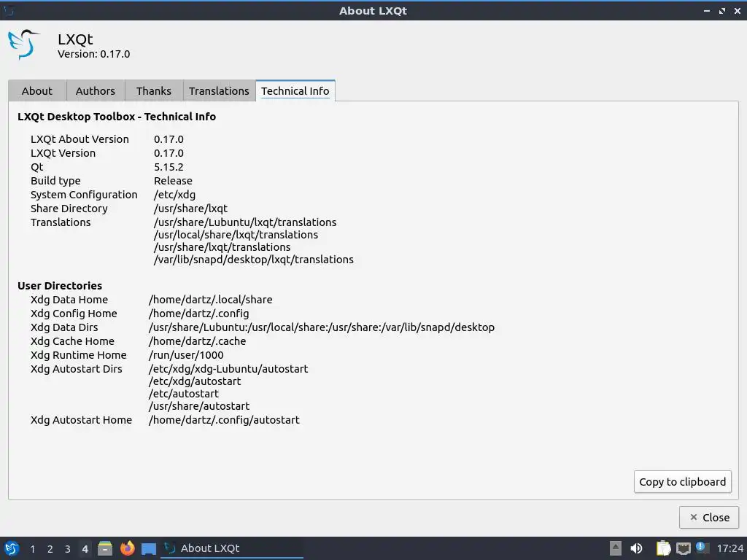Image resolution: width=747 pixels, height=560 pixels.
Task: Click the User Directories heading
Action: point(60,286)
